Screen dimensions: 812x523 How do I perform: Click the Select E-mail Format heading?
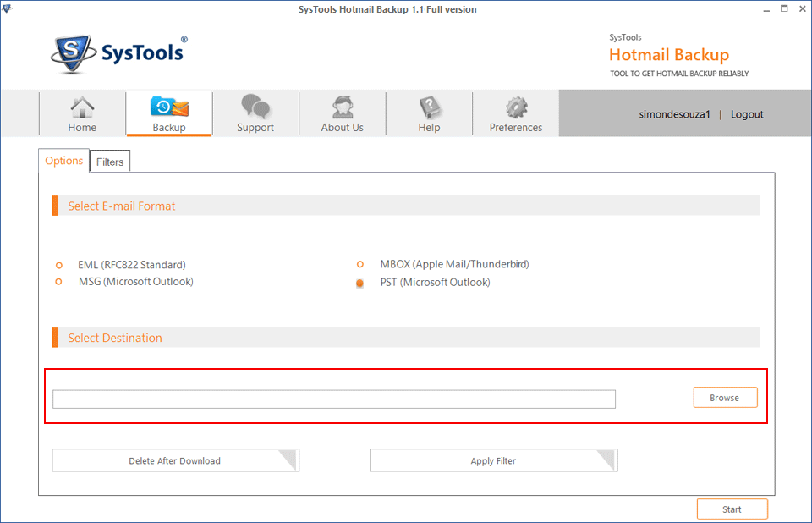click(x=122, y=206)
